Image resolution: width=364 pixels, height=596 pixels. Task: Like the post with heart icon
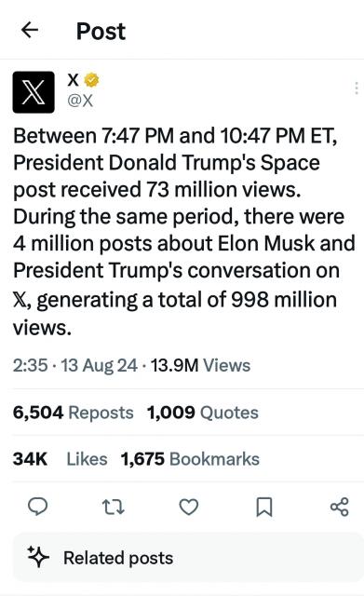click(189, 507)
